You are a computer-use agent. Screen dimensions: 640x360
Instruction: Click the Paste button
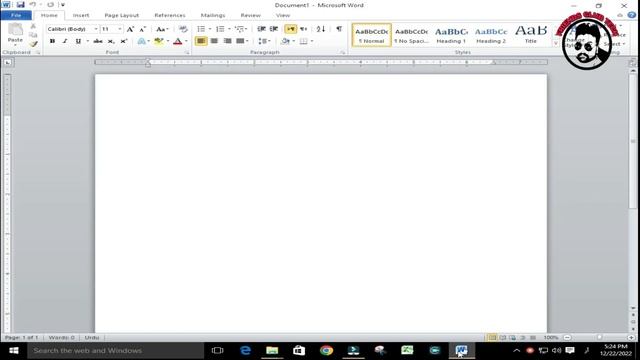pyautogui.click(x=15, y=33)
